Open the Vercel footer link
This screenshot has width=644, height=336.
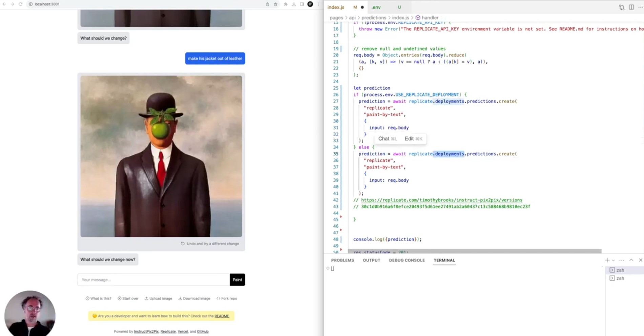pyautogui.click(x=183, y=332)
